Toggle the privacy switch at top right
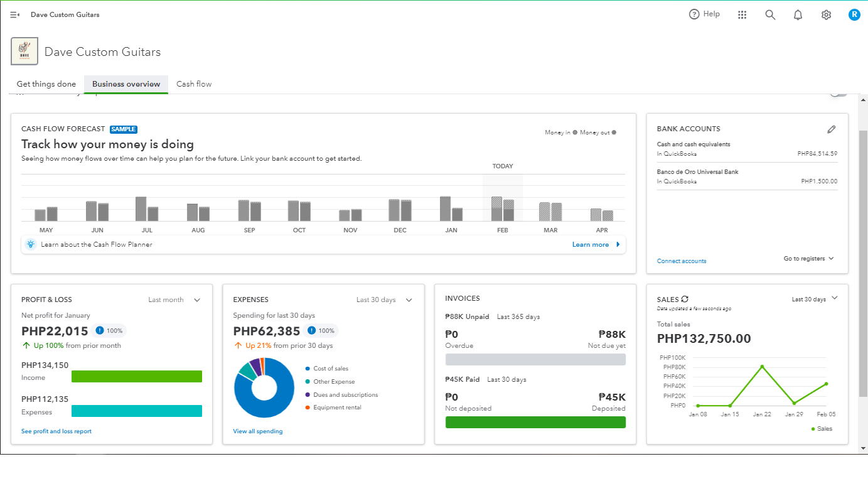Image resolution: width=868 pixels, height=486 pixels. [839, 94]
